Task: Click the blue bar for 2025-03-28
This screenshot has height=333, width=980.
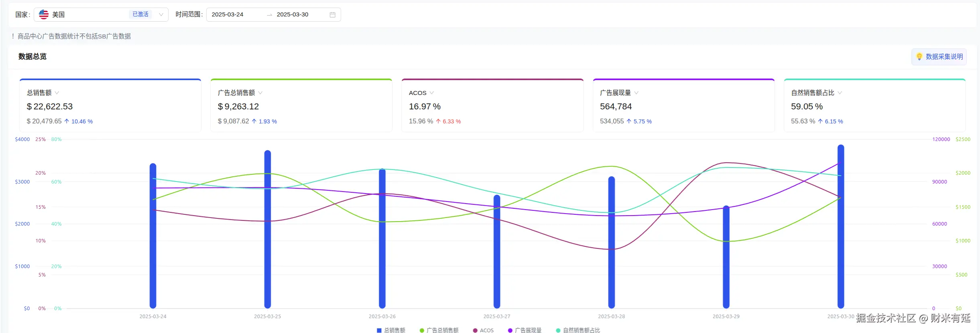Action: point(612,242)
